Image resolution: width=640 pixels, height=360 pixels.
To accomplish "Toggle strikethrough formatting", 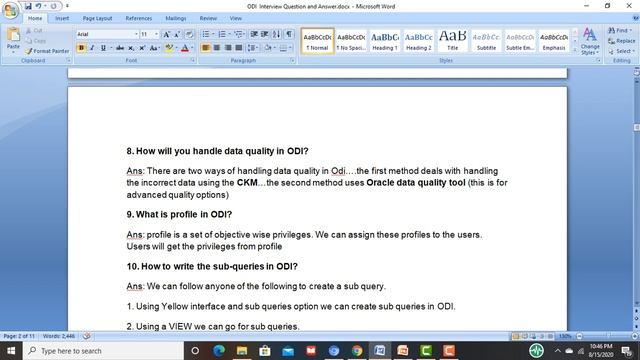I will [x=120, y=48].
